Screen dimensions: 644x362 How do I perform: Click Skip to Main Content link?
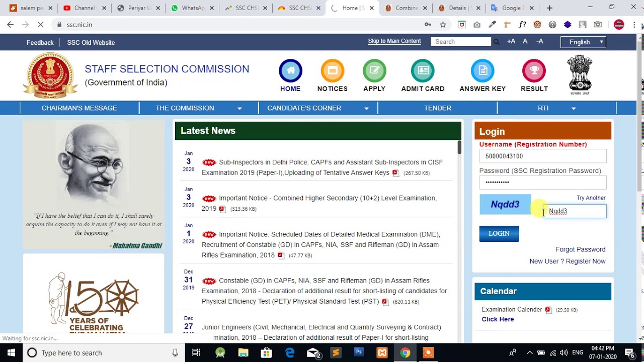[394, 41]
